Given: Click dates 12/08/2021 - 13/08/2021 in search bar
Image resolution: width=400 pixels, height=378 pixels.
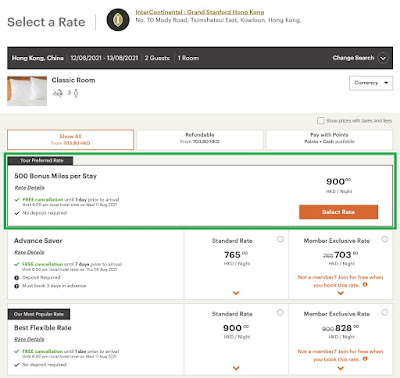Looking at the screenshot, I should click(104, 58).
